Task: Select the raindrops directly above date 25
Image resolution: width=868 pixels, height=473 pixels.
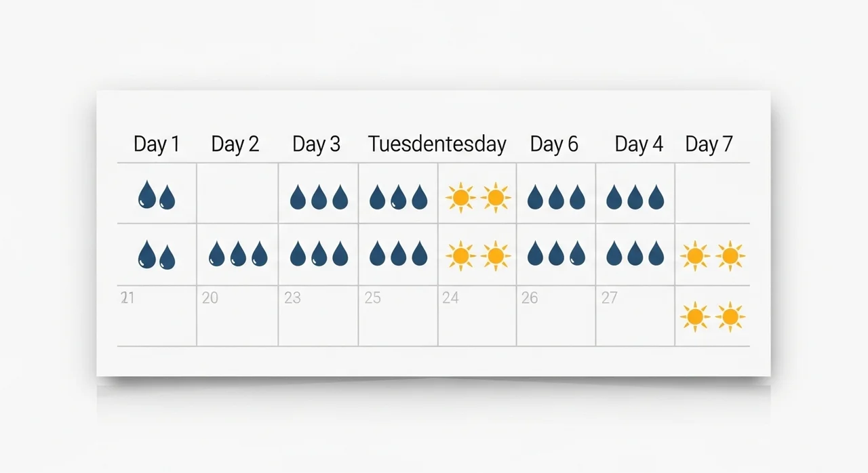Action: pos(398,255)
